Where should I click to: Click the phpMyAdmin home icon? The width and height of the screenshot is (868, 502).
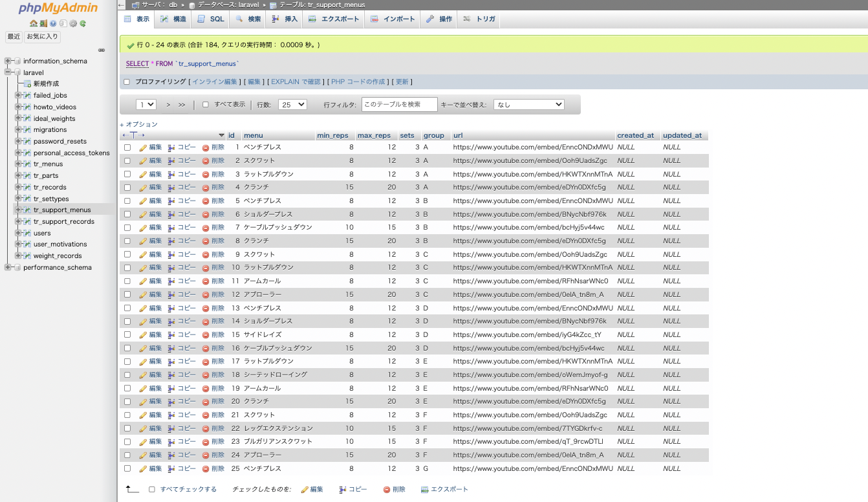pyautogui.click(x=34, y=23)
